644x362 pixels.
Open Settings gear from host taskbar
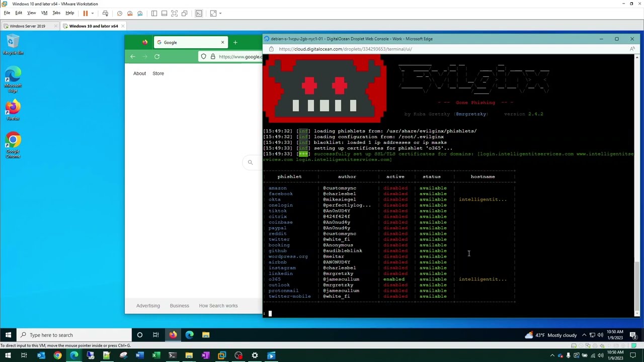pos(255,355)
